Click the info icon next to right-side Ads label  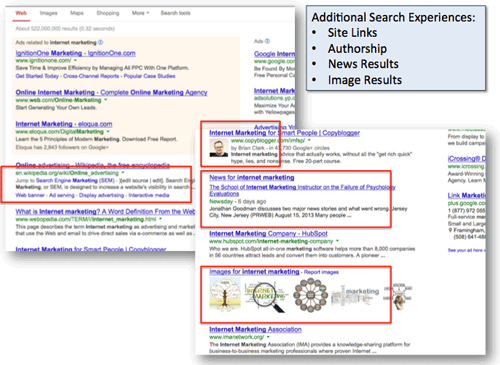(267, 41)
